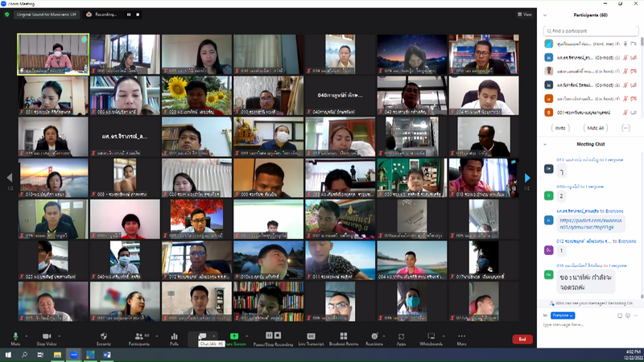The image size is (644, 362).
Task: Open audio options arrow beside Mute
Action: (x=27, y=336)
